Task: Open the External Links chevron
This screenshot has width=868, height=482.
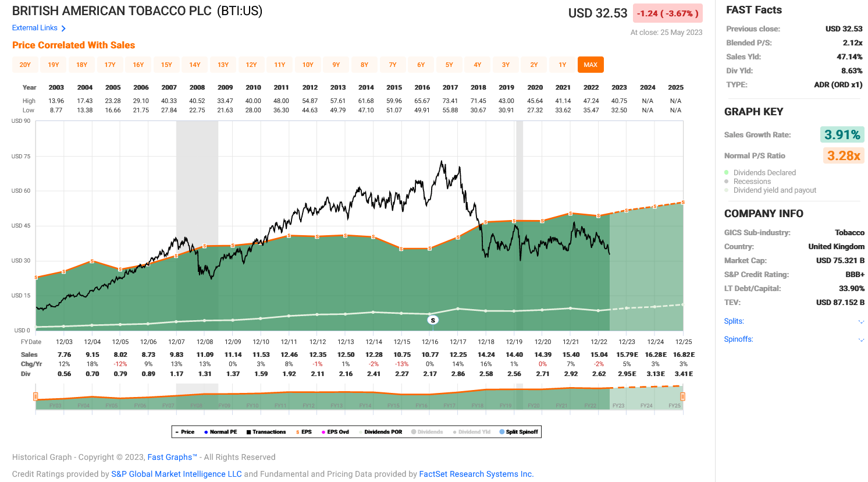Action: click(63, 29)
